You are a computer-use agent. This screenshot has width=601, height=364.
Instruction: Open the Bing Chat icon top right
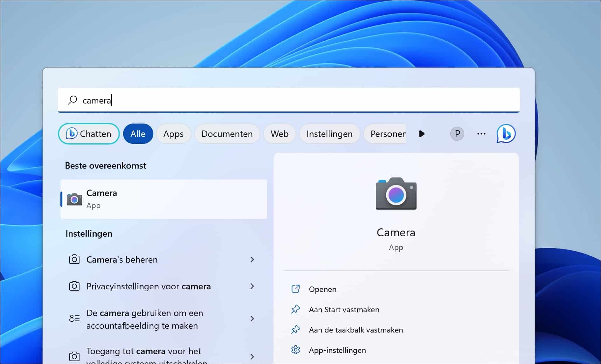[506, 134]
